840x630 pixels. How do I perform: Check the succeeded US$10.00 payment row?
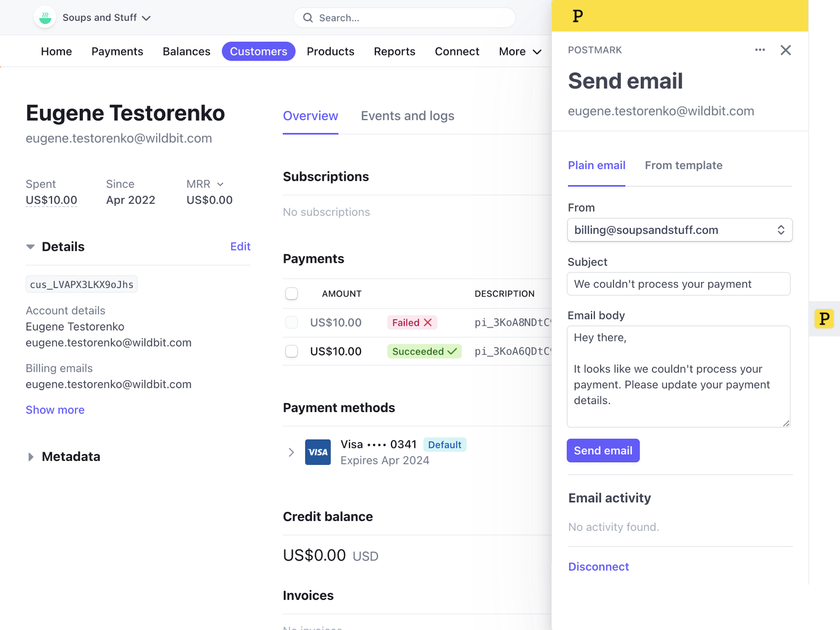291,351
